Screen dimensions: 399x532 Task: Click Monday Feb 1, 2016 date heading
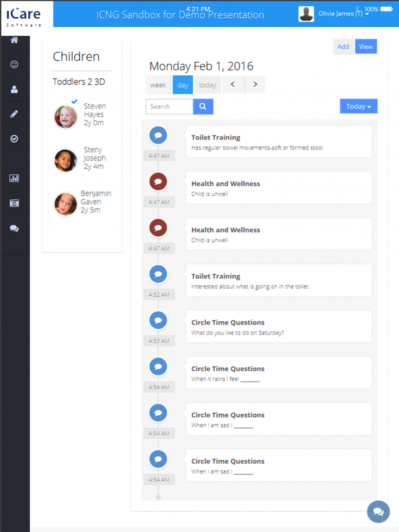pos(201,66)
